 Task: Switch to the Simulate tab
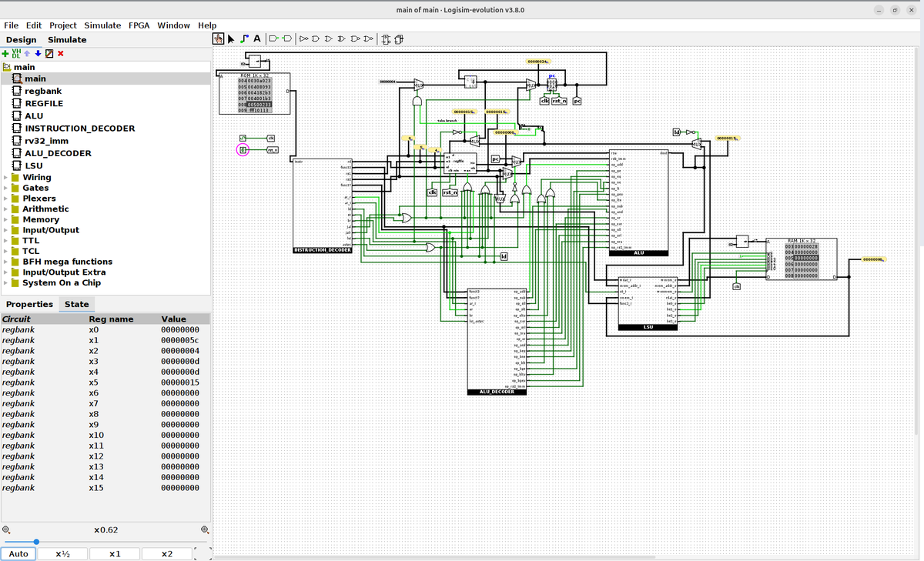pyautogui.click(x=67, y=40)
